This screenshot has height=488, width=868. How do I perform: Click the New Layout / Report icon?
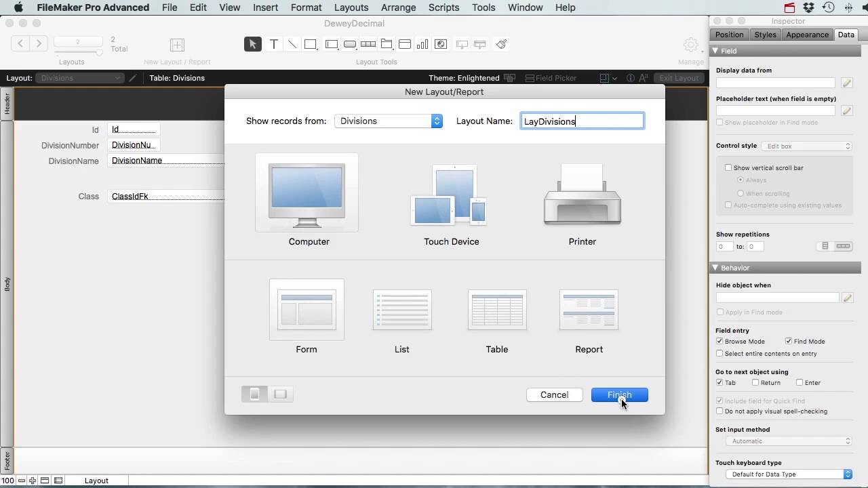177,45
